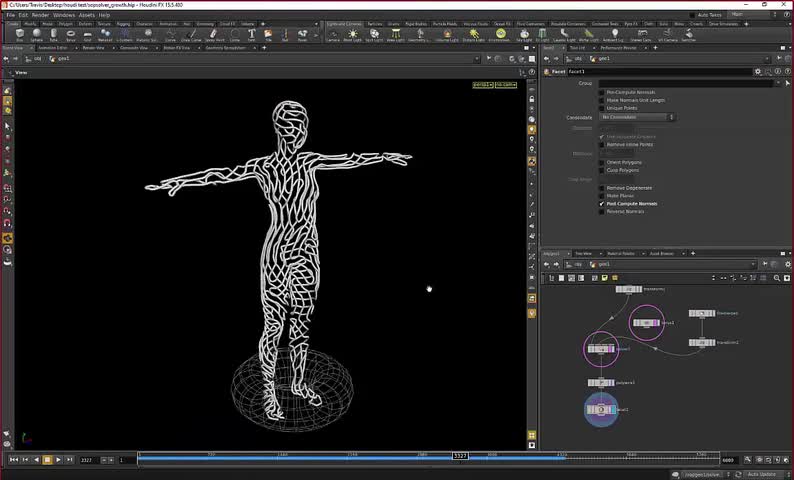Screen dimensions: 794x480
Task: Open the Facet parameter gear menu
Action: point(757,72)
